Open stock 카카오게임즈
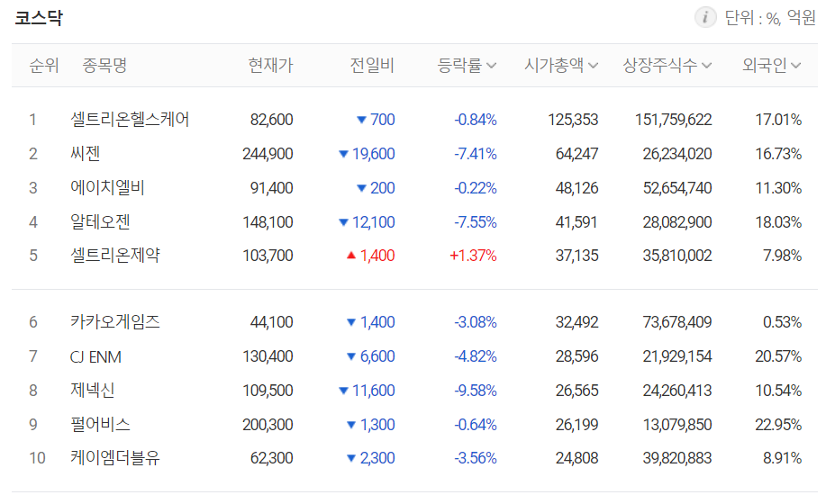 tap(115, 322)
